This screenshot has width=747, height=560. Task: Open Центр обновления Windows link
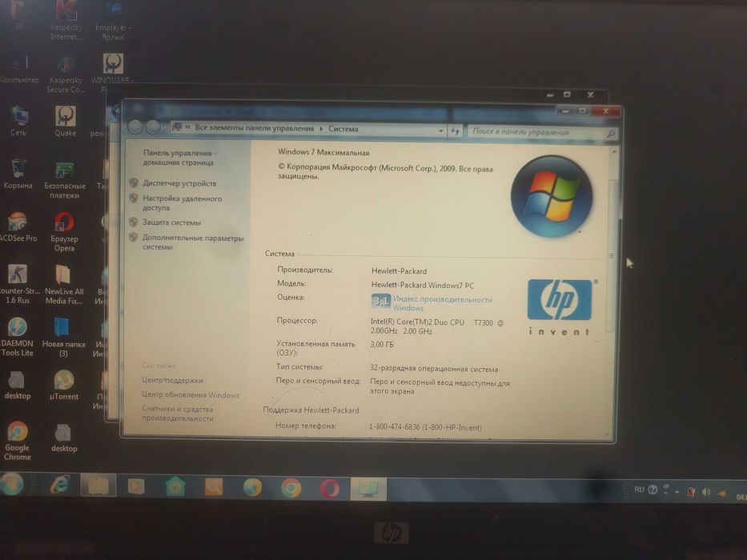[190, 394]
